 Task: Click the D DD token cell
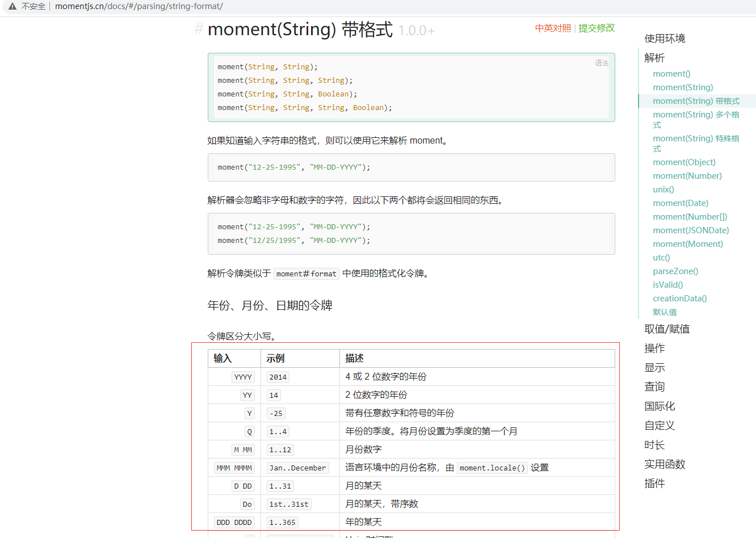243,486
